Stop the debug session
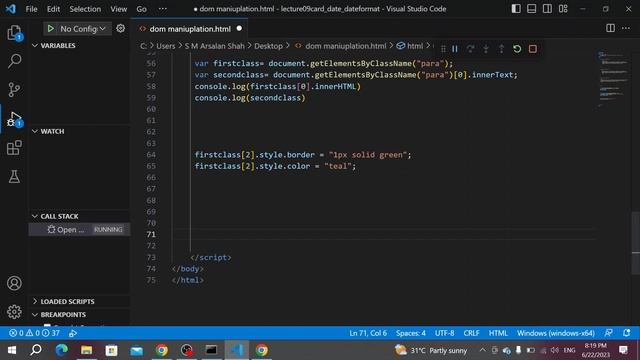 (x=533, y=49)
